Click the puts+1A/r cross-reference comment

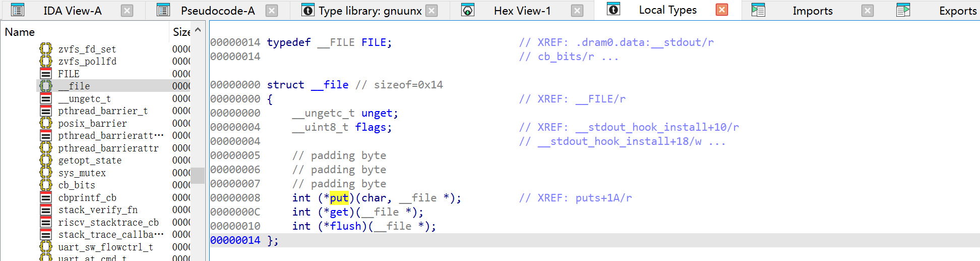coord(603,198)
